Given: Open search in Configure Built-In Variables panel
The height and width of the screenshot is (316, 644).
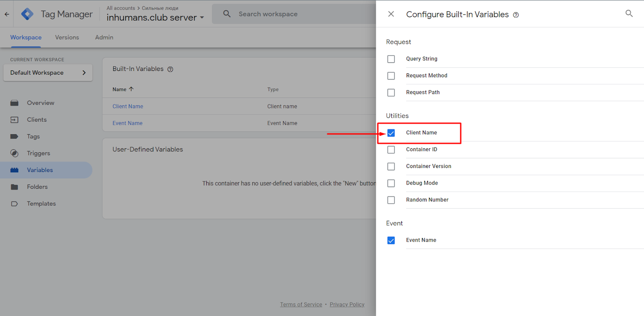Looking at the screenshot, I should pos(629,14).
